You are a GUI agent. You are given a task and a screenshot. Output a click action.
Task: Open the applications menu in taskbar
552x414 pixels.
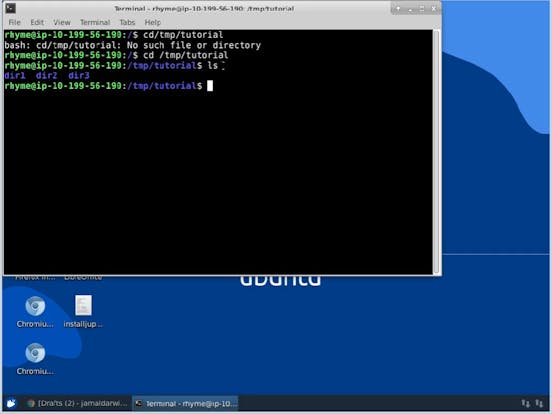tap(11, 403)
